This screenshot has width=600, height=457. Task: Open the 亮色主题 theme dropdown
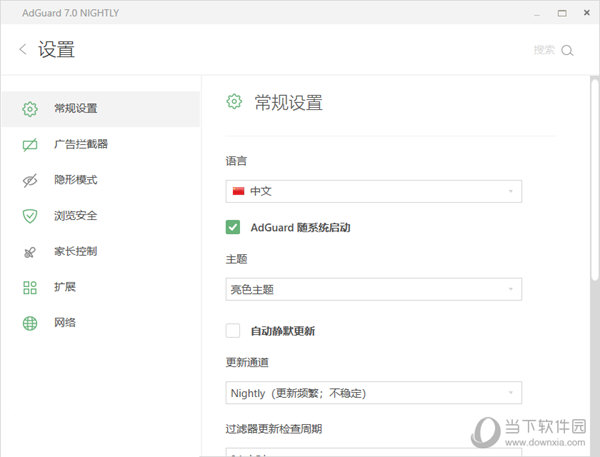(373, 289)
